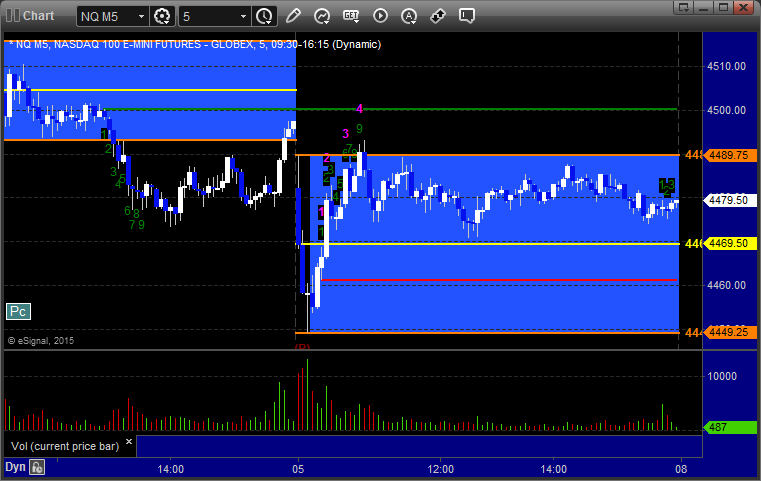Image resolution: width=761 pixels, height=481 pixels.
Task: Toggle the Dyn dynamic time mode
Action: 15,467
